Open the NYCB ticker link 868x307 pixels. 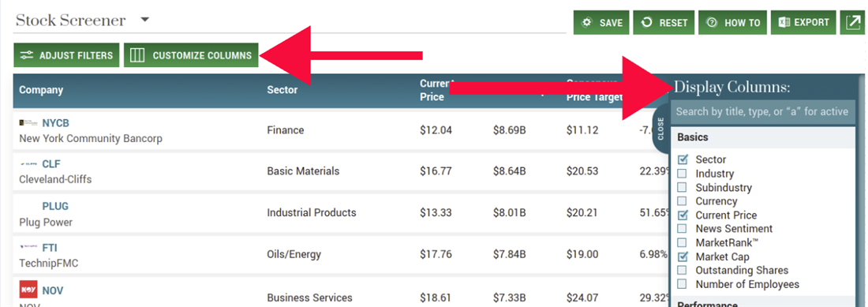pos(55,123)
